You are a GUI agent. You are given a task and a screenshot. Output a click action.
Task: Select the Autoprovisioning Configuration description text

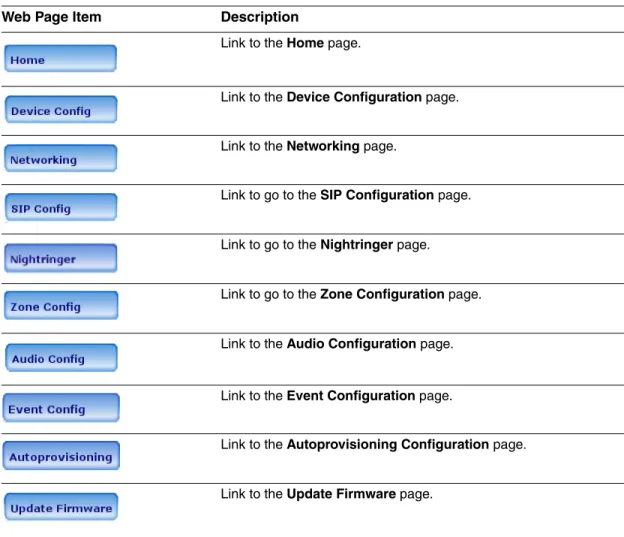click(373, 444)
